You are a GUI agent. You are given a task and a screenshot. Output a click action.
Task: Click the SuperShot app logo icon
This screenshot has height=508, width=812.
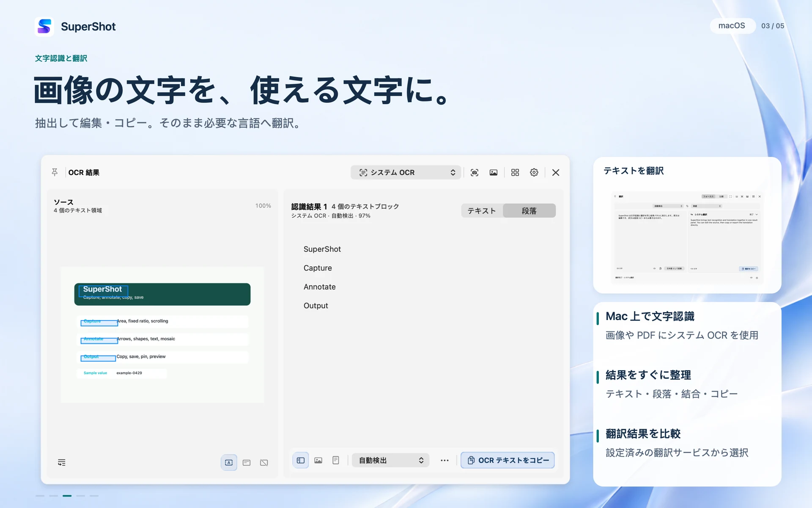(44, 27)
